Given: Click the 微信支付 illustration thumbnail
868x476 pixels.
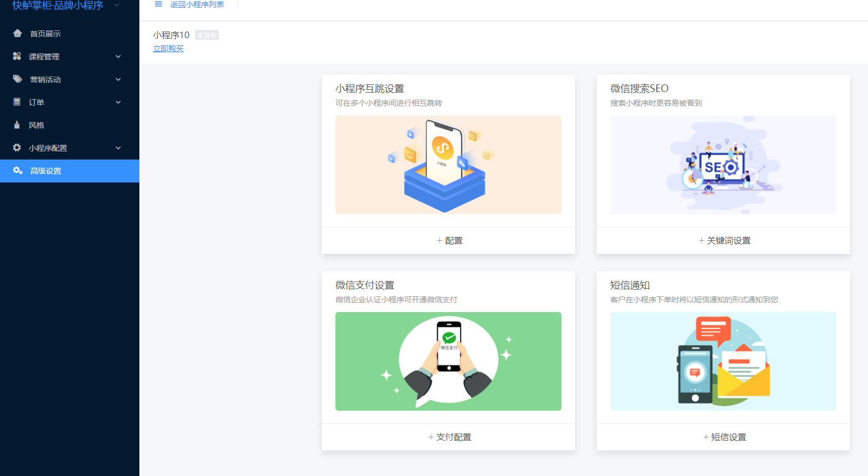Looking at the screenshot, I should coord(448,361).
